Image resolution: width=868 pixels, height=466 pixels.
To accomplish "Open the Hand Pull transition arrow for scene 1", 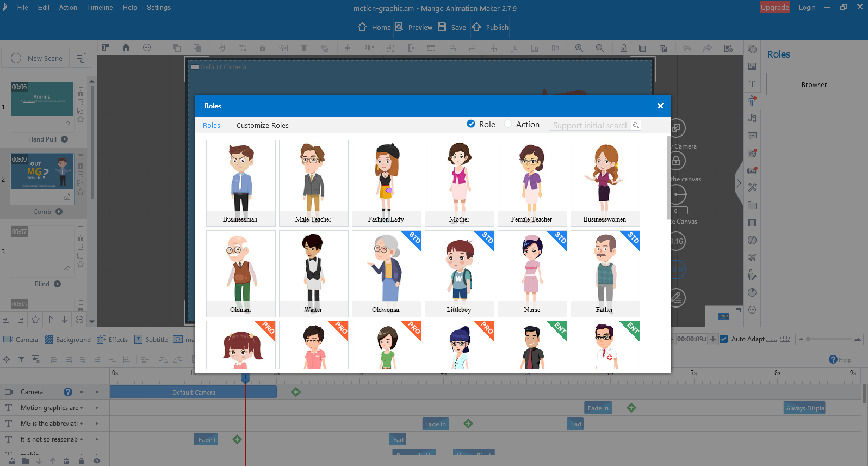I will [x=65, y=139].
